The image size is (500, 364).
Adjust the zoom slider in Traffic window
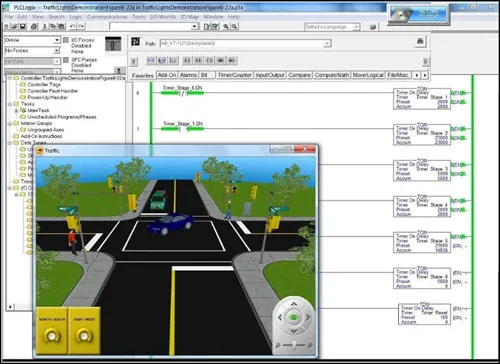(294, 345)
